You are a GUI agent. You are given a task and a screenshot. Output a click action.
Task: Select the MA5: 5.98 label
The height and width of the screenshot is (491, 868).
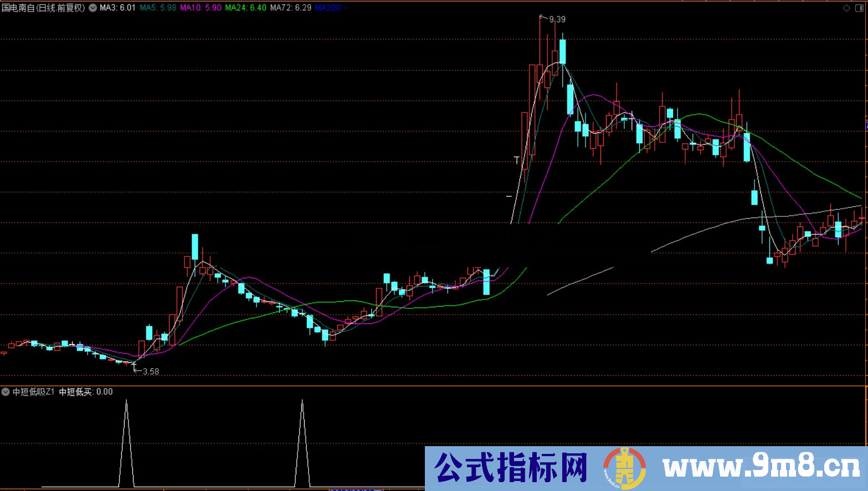pos(158,8)
